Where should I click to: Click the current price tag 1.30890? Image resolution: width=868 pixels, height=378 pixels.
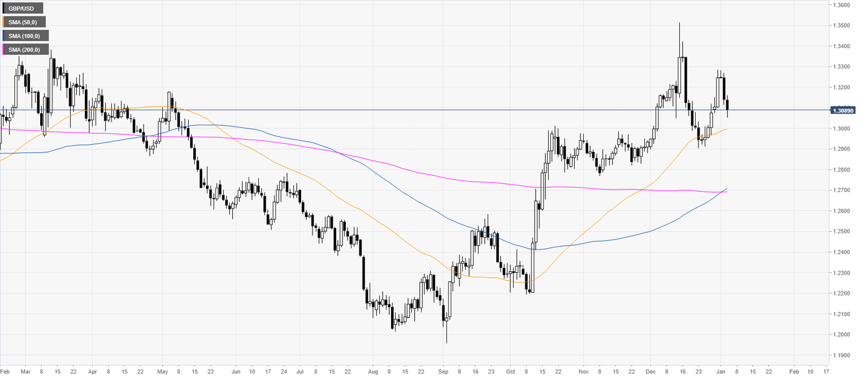click(x=843, y=110)
